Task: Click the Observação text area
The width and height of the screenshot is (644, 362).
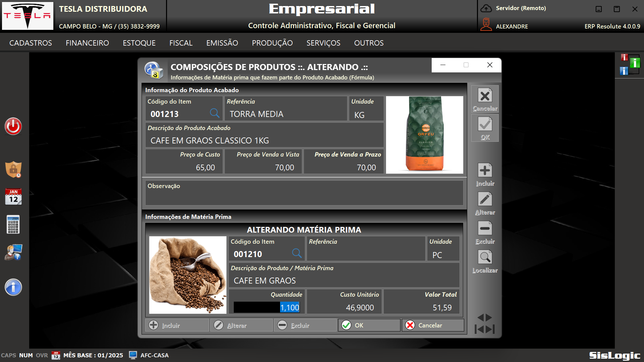Action: [304, 193]
